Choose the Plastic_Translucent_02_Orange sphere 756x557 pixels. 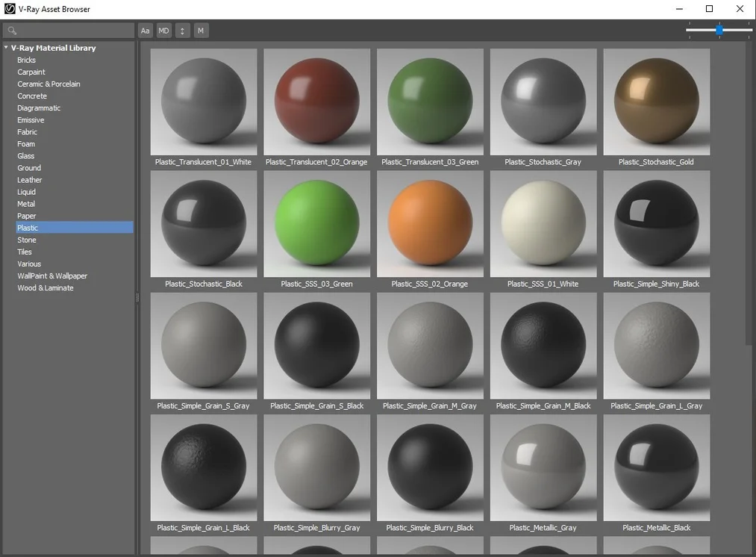[316, 102]
